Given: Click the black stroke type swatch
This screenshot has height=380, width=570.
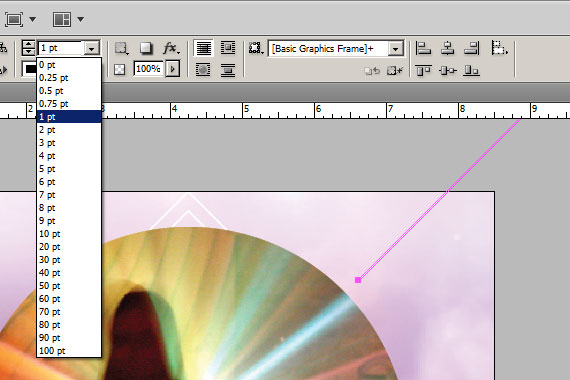Looking at the screenshot, I should (30, 69).
